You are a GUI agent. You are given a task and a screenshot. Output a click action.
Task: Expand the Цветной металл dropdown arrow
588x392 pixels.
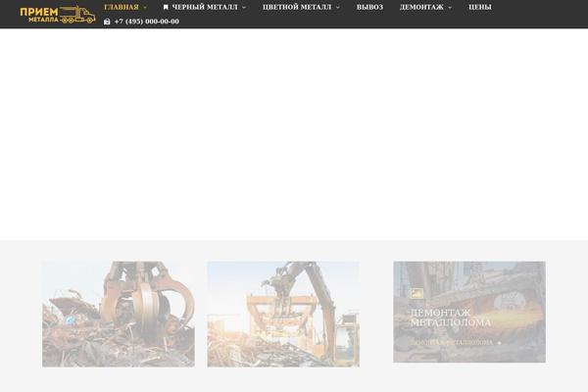[x=338, y=8]
